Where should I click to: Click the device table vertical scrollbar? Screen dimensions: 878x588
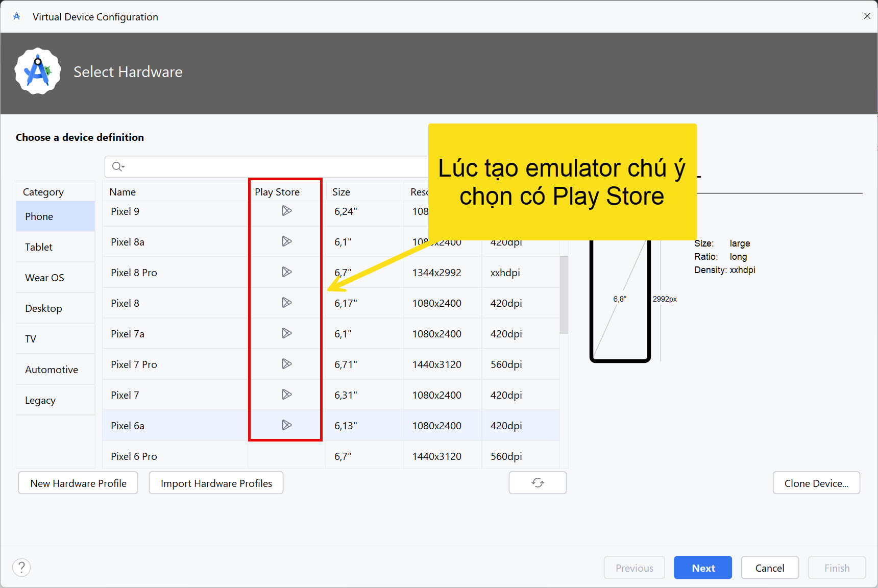(564, 295)
